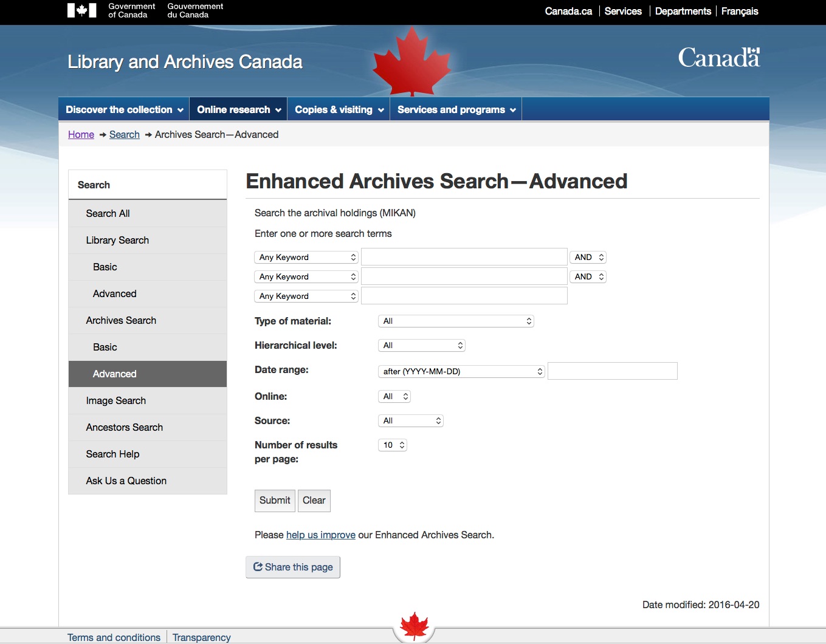Click the Government of Canada flag logo
Viewport: 826px width, 644px height.
click(x=81, y=10)
